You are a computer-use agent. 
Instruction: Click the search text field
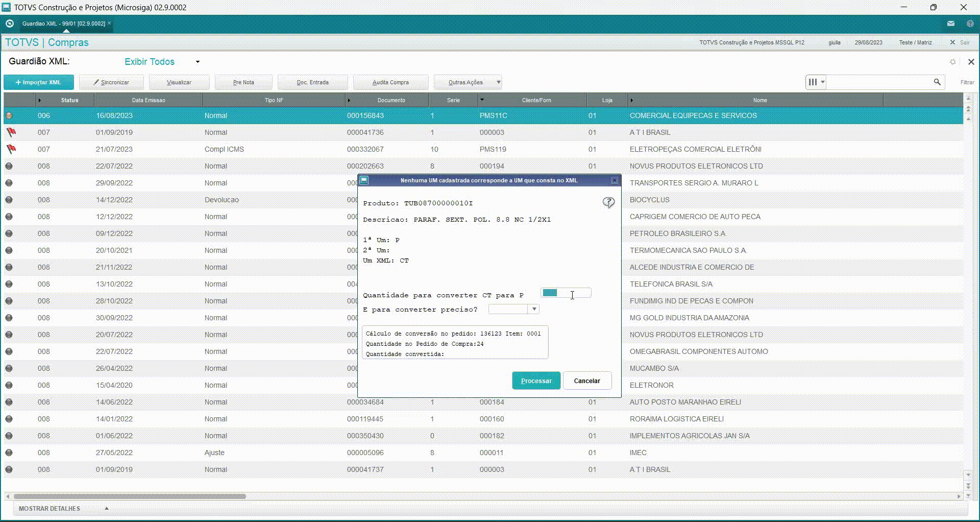click(880, 82)
